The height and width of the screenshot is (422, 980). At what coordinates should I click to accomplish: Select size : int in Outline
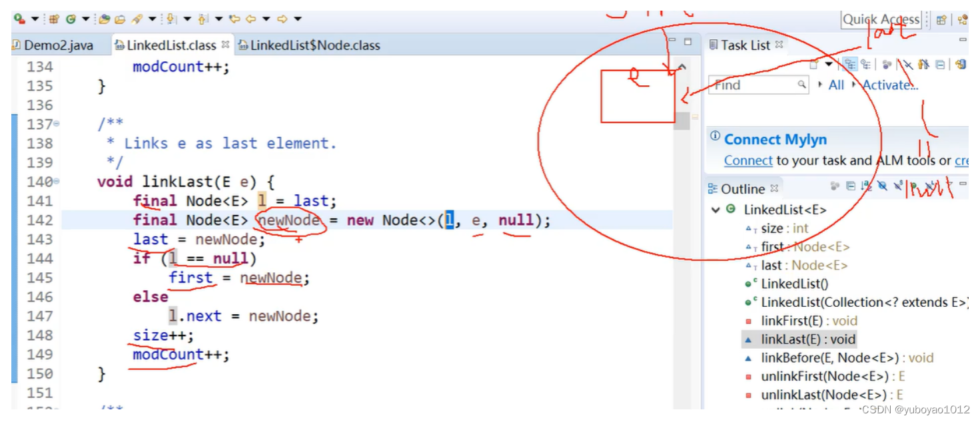point(776,228)
